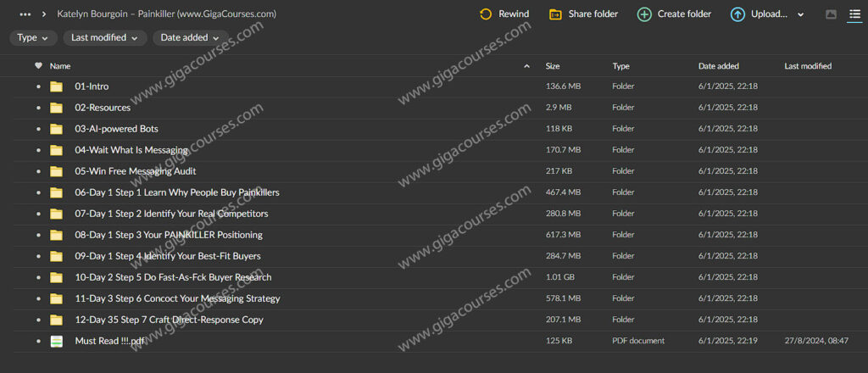The height and width of the screenshot is (373, 868).
Task: Open the Type filter dropdown
Action: pos(34,38)
